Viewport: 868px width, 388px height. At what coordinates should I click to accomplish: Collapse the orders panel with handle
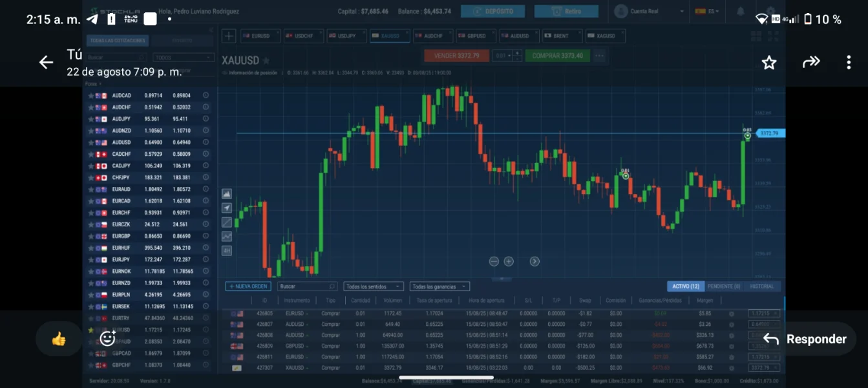502,279
